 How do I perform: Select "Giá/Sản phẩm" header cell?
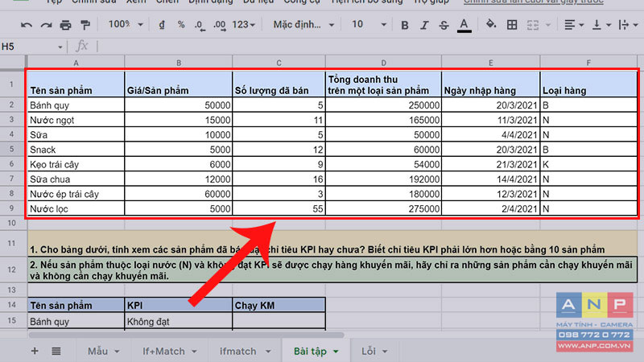point(179,84)
